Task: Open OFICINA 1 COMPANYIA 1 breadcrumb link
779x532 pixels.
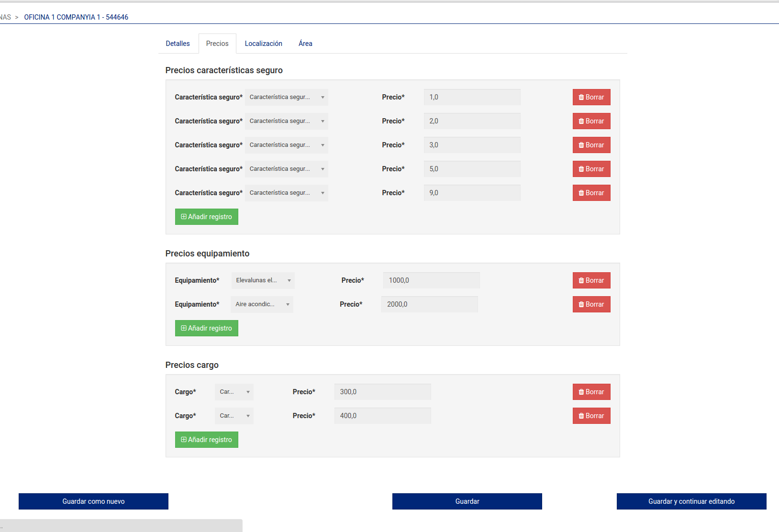Action: 76,17
